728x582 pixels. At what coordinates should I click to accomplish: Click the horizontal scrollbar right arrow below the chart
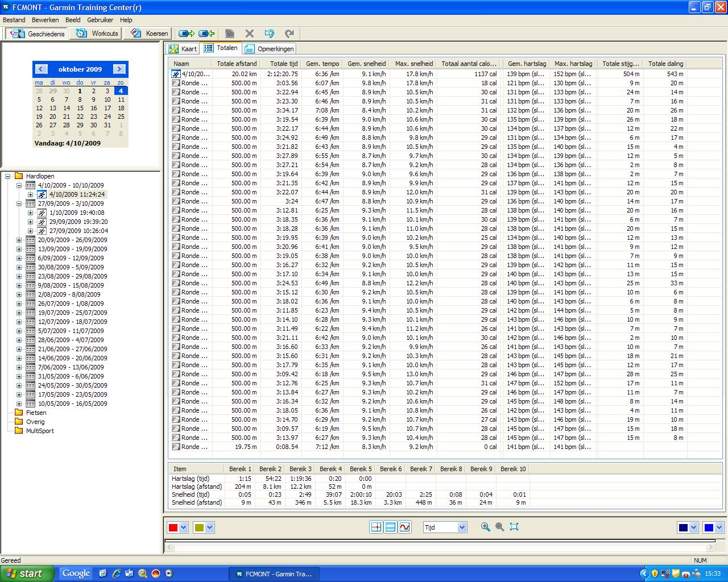[x=710, y=547]
